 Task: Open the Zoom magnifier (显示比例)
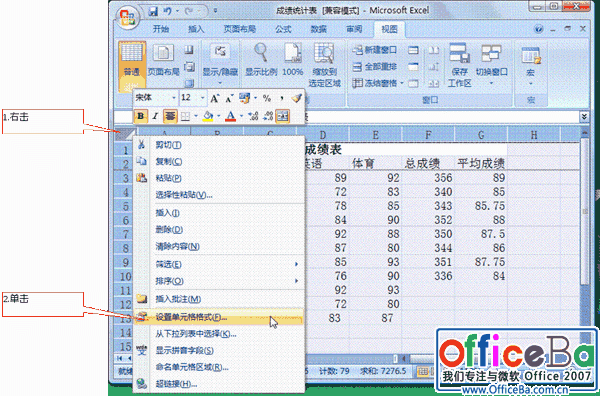261,60
